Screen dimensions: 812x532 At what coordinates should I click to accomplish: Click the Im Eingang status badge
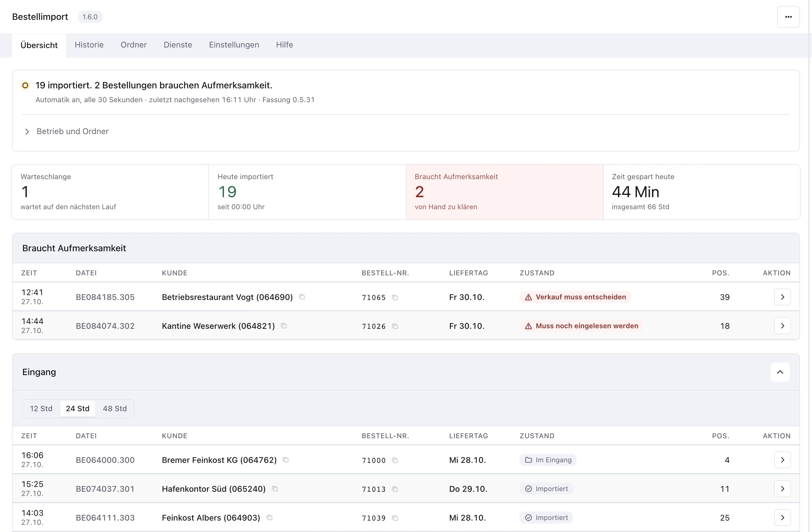click(547, 460)
